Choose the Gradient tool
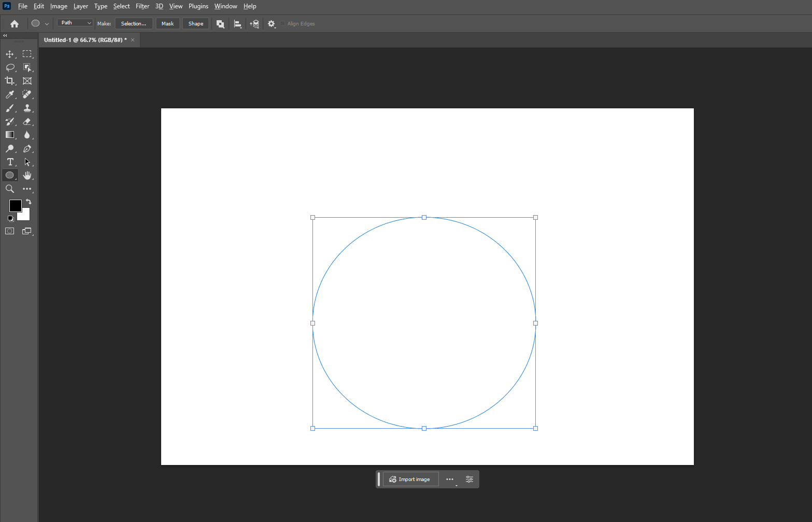The width and height of the screenshot is (812, 522). tap(10, 135)
